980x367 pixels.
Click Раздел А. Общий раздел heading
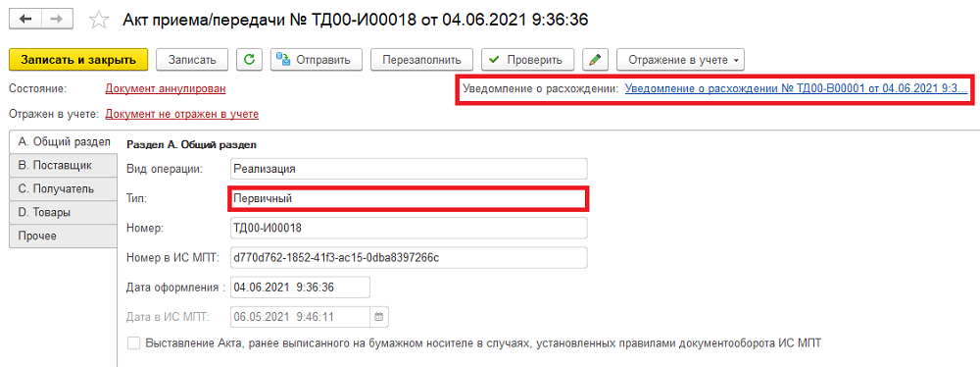(x=191, y=144)
